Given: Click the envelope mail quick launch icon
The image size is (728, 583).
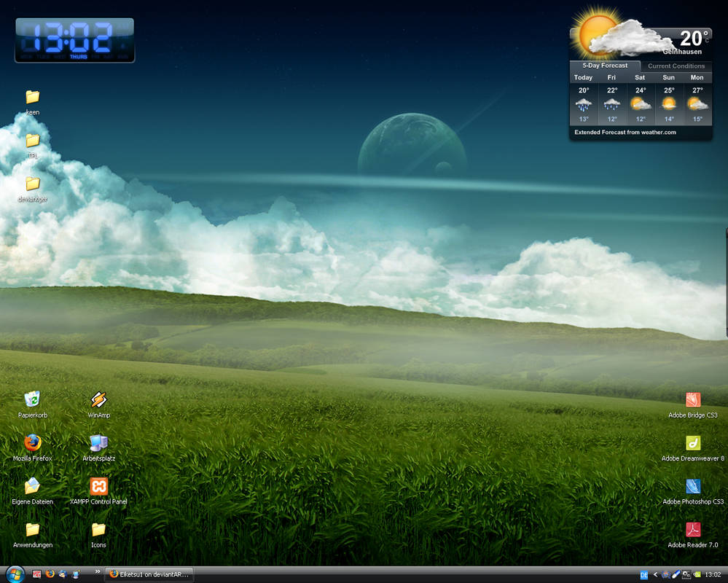Looking at the screenshot, I should click(x=63, y=574).
